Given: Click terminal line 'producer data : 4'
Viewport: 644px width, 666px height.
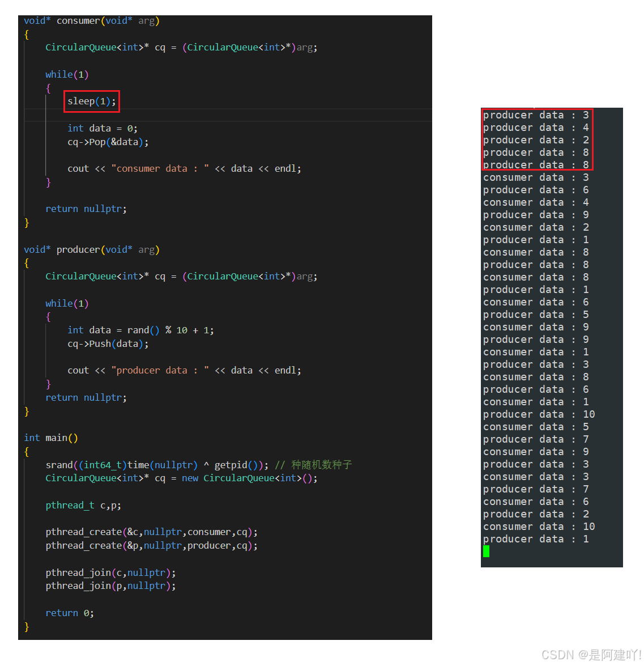Looking at the screenshot, I should (536, 128).
